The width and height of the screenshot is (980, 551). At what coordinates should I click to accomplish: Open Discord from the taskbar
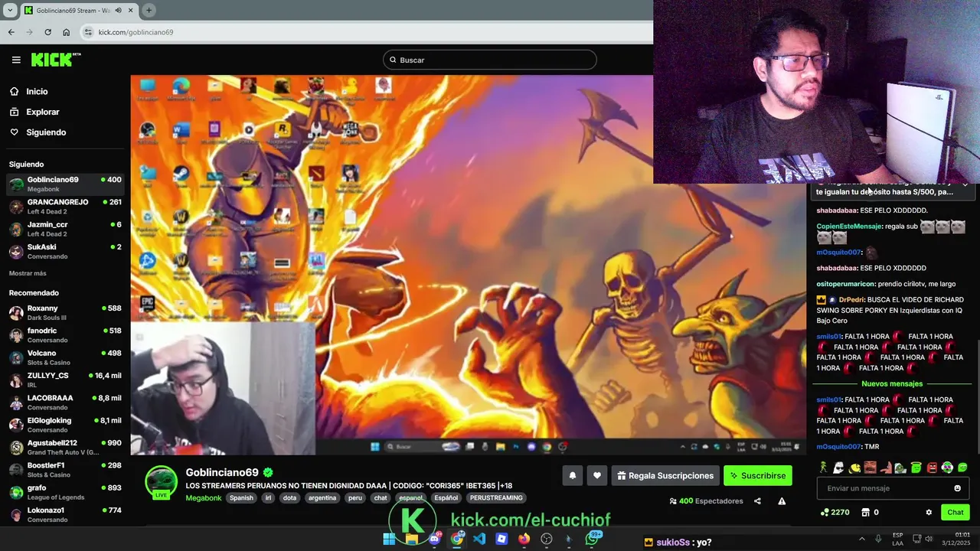coord(435,539)
